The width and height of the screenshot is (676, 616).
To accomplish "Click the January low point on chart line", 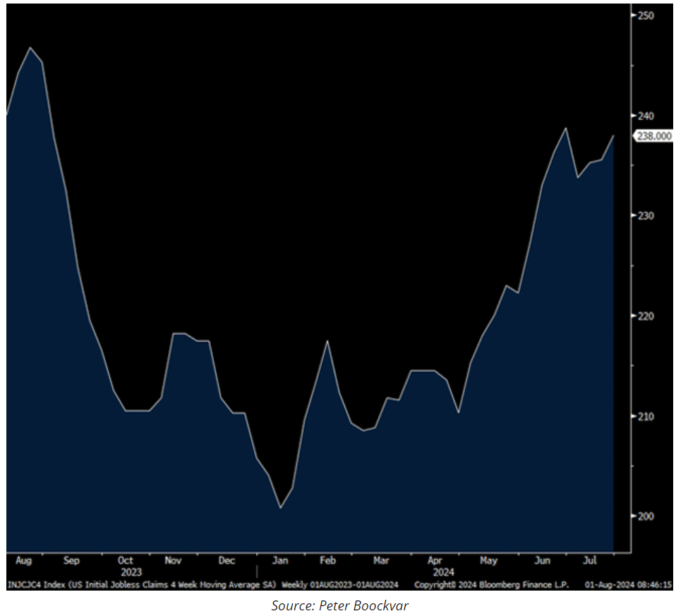I will click(x=281, y=507).
